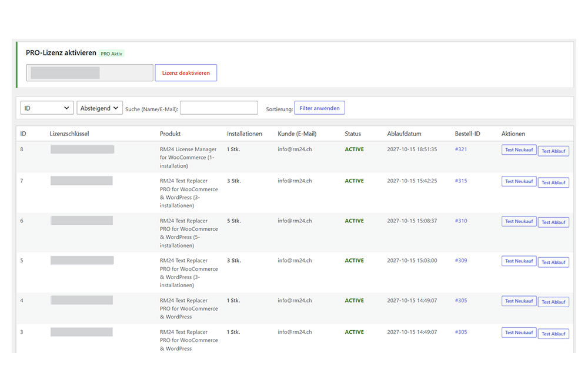Click Test Neukauf in license ID 3 row

(519, 333)
